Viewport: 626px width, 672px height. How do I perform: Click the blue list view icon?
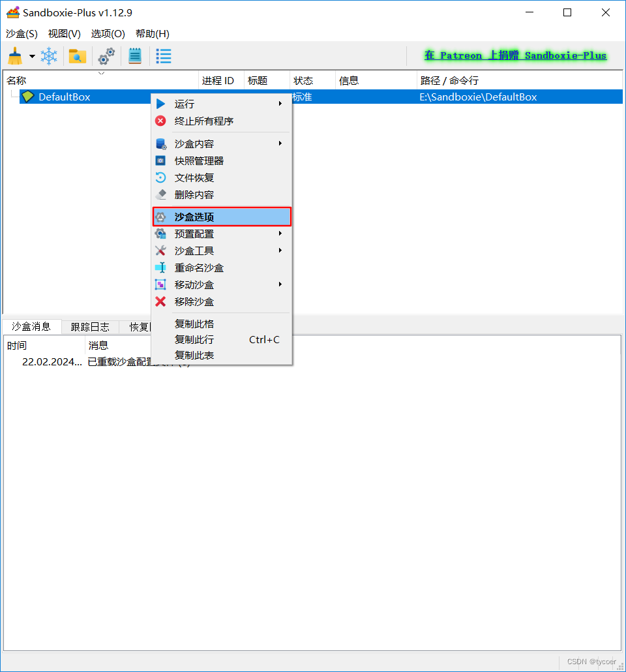(163, 56)
